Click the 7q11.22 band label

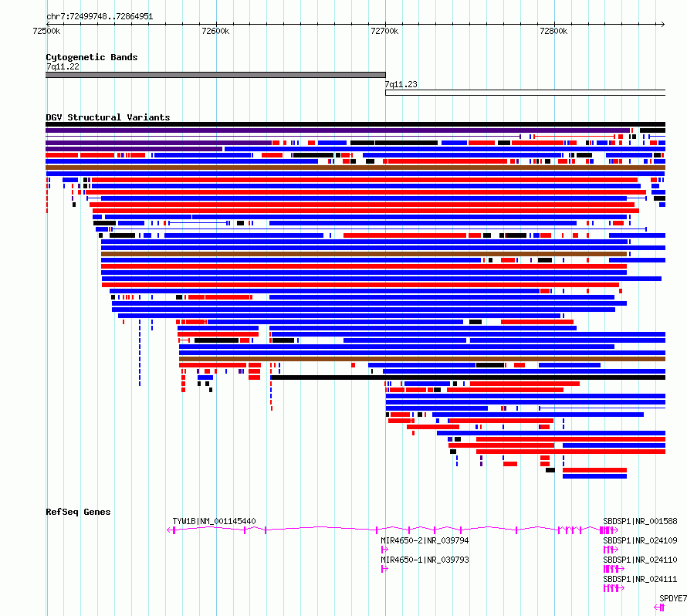point(63,66)
